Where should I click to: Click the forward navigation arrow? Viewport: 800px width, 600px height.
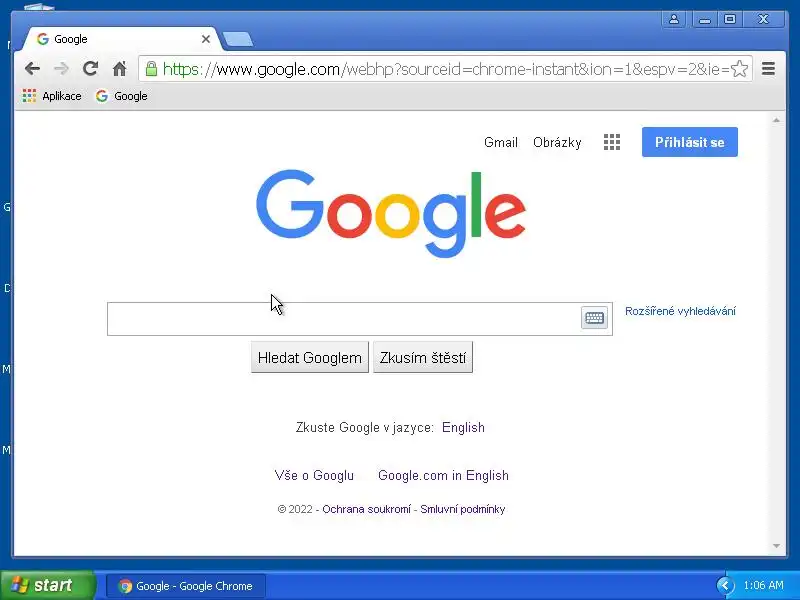(61, 68)
